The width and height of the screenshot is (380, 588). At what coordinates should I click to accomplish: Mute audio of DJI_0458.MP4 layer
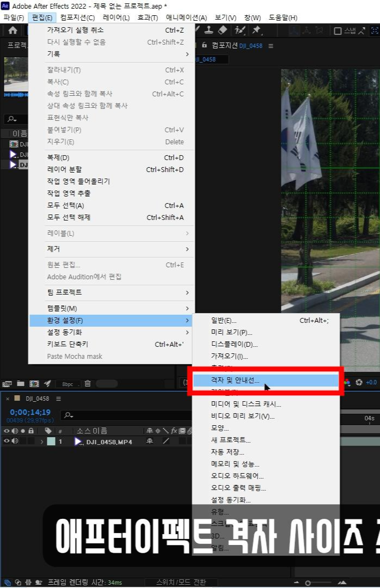[15, 442]
